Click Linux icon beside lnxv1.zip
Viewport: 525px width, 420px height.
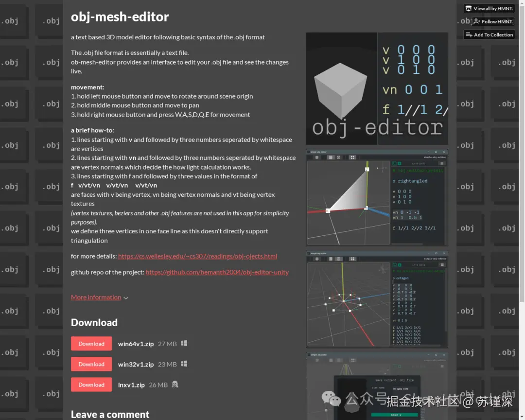(175, 385)
